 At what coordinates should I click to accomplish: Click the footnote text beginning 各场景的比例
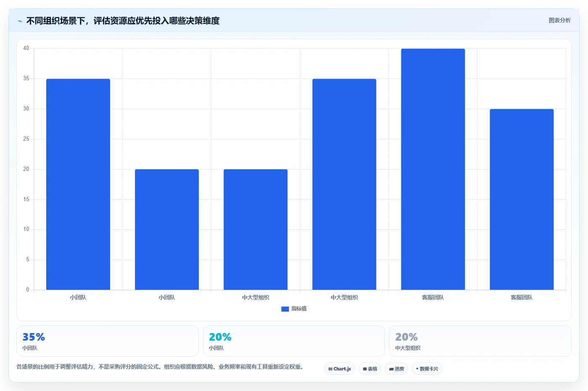161,367
